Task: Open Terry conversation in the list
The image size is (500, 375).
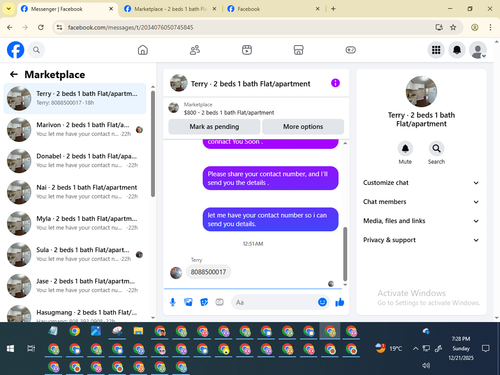Action: tap(75, 98)
